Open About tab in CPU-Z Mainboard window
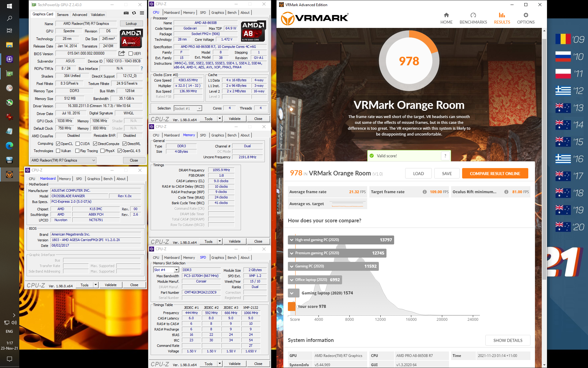The image size is (588, 368). tap(121, 179)
